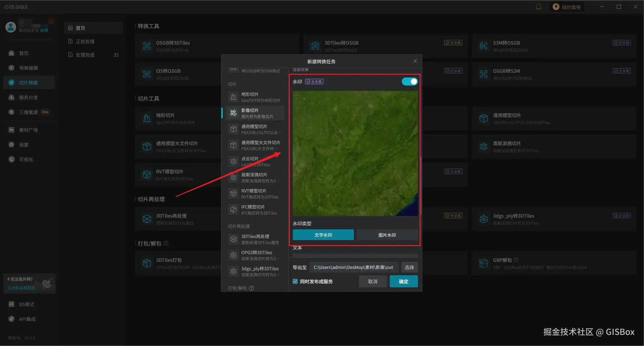Open the 地形切片 card in main window
The width and height of the screenshot is (644, 346).
pyautogui.click(x=178, y=118)
